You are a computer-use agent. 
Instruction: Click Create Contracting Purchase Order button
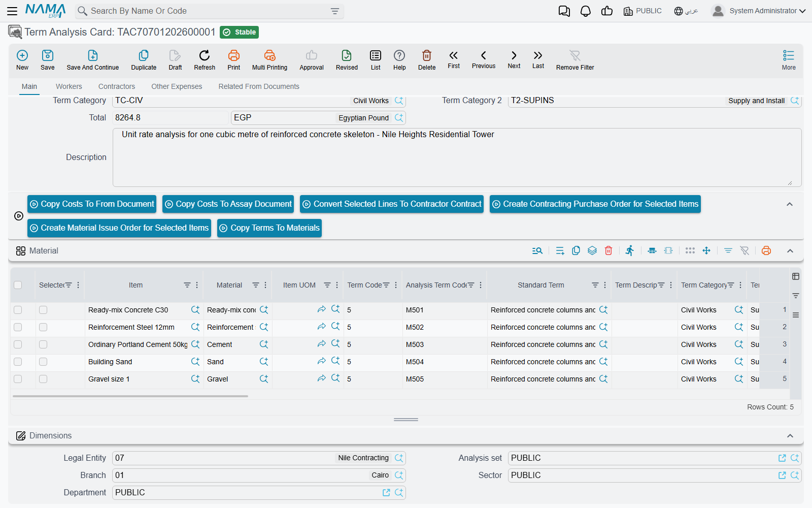[595, 204]
